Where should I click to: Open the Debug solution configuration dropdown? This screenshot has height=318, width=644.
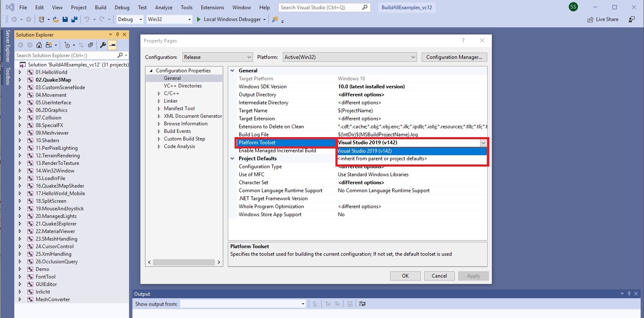(130, 19)
